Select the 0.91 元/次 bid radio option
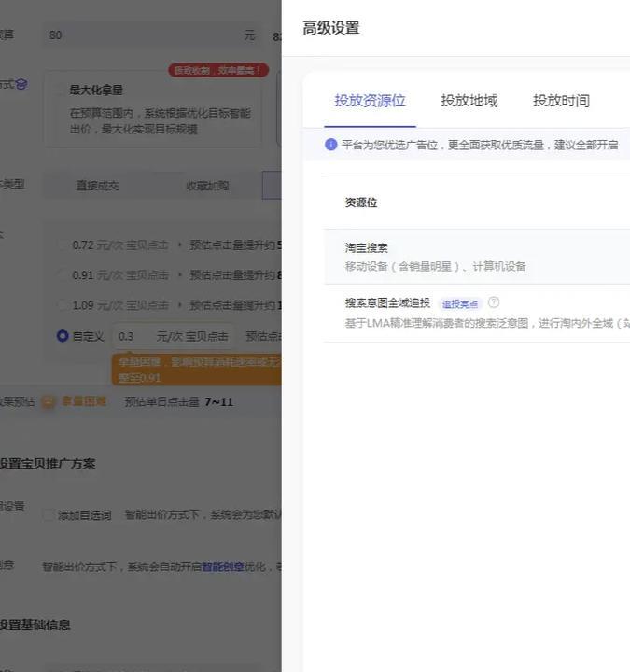630x672 pixels. [x=63, y=274]
